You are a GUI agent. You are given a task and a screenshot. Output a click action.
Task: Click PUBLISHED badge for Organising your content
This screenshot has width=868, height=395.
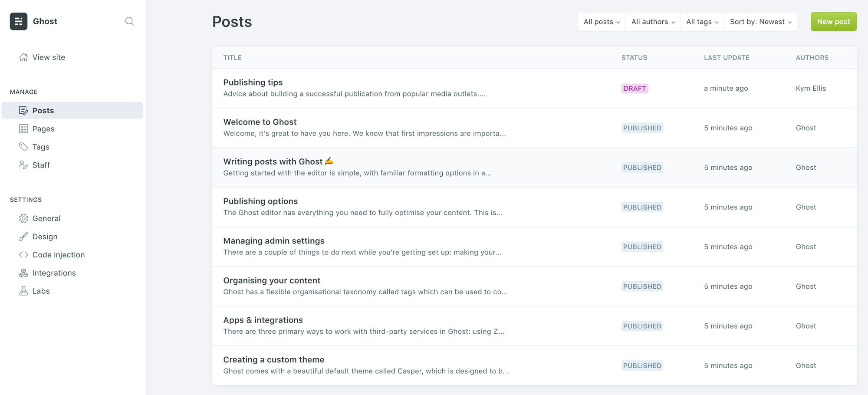click(x=642, y=286)
